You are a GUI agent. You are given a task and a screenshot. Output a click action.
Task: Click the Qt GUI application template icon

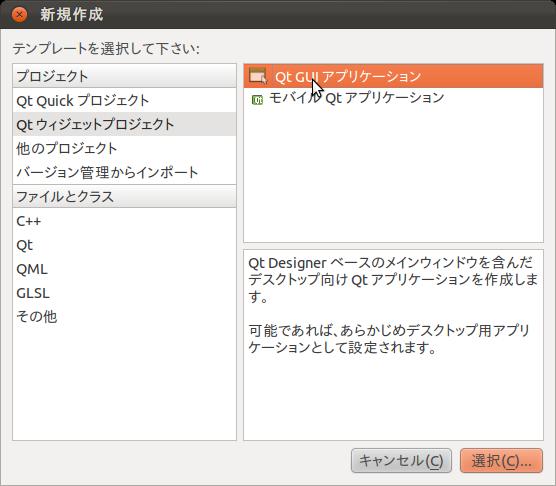point(258,76)
